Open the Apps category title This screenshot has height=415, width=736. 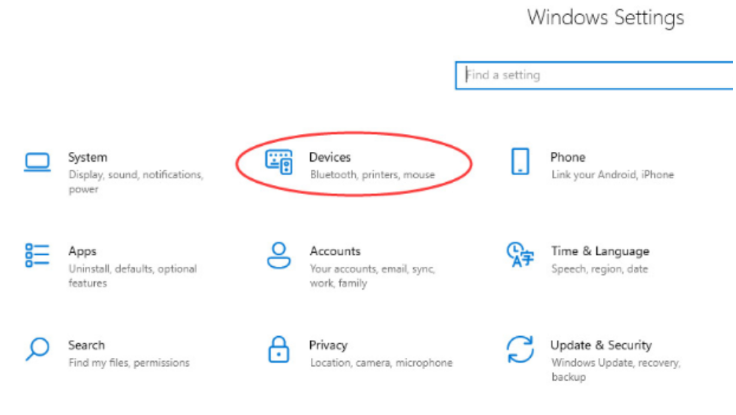coord(82,251)
